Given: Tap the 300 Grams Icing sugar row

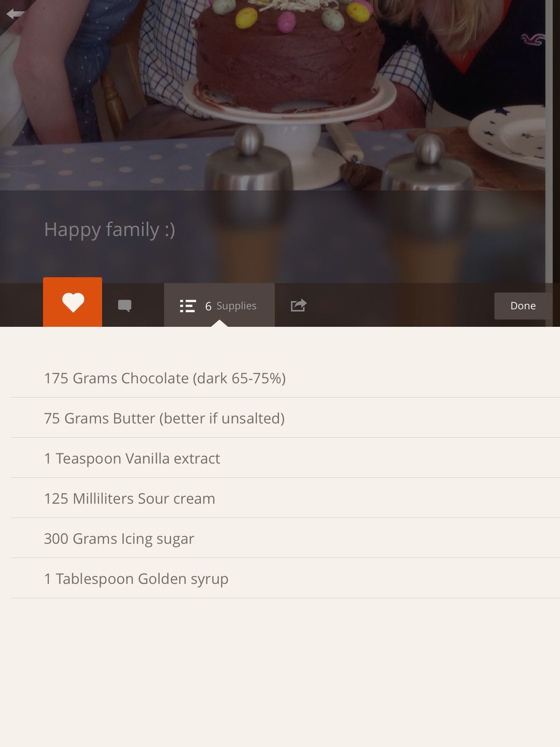Looking at the screenshot, I should 285,538.
